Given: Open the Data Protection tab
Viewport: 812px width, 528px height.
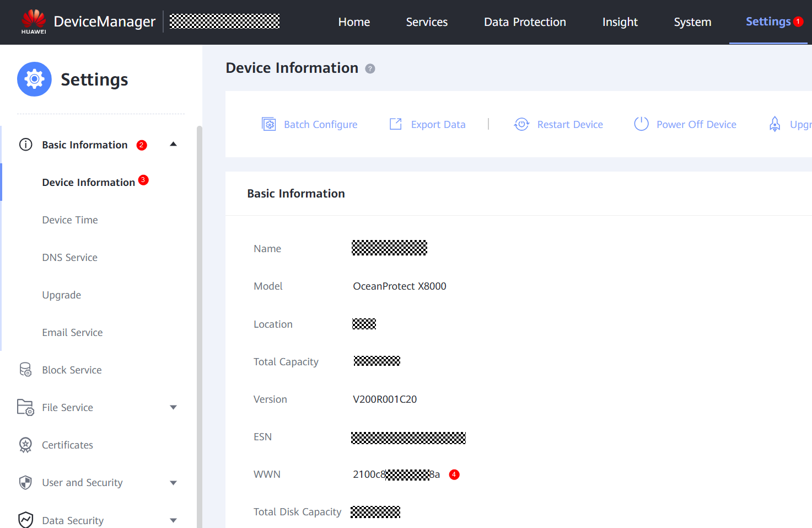Looking at the screenshot, I should coord(525,22).
